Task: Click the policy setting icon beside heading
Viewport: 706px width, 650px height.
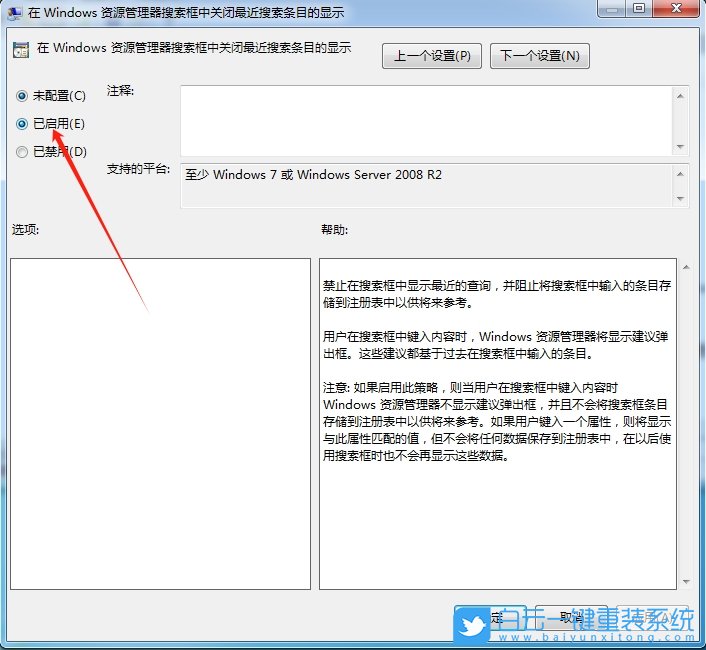Action: tap(21, 50)
